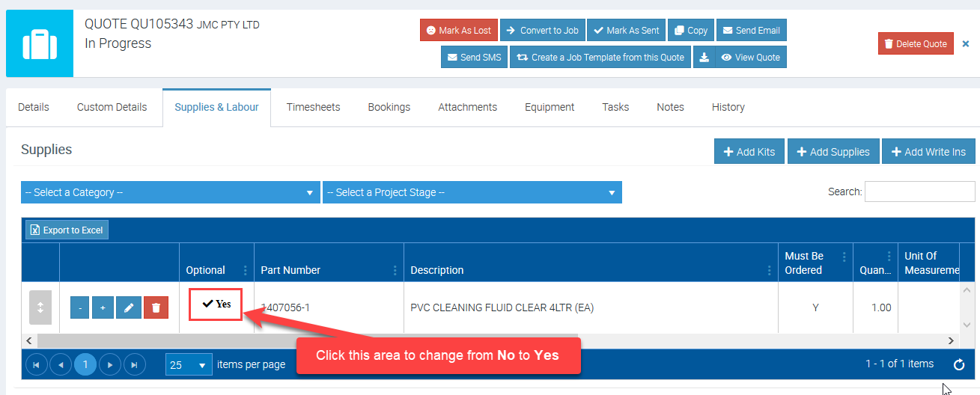
Task: Open the items per page dropdown
Action: point(189,365)
